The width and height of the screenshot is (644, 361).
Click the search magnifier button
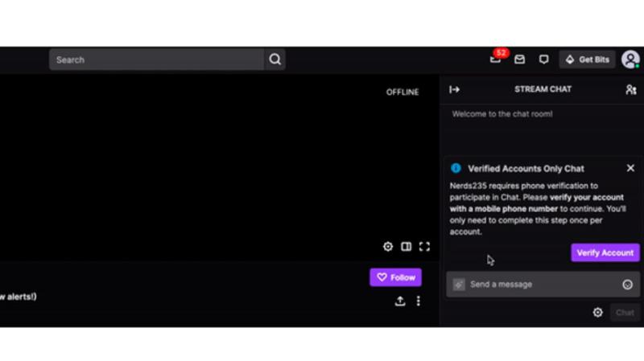click(x=275, y=59)
